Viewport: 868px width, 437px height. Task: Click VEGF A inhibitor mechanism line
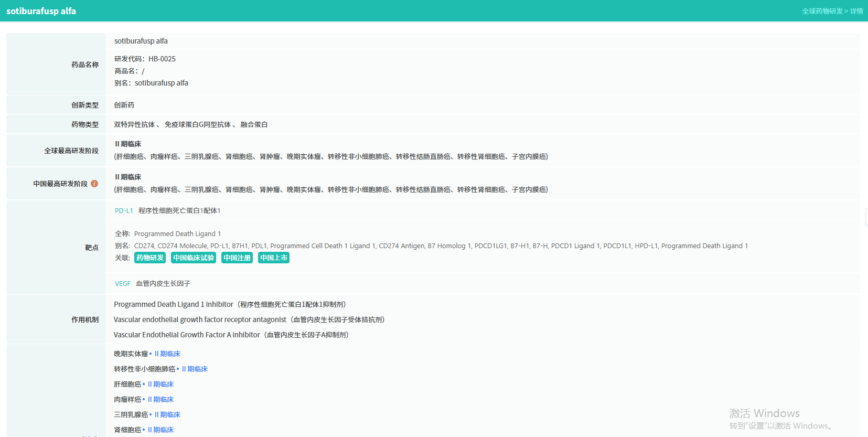(x=232, y=335)
